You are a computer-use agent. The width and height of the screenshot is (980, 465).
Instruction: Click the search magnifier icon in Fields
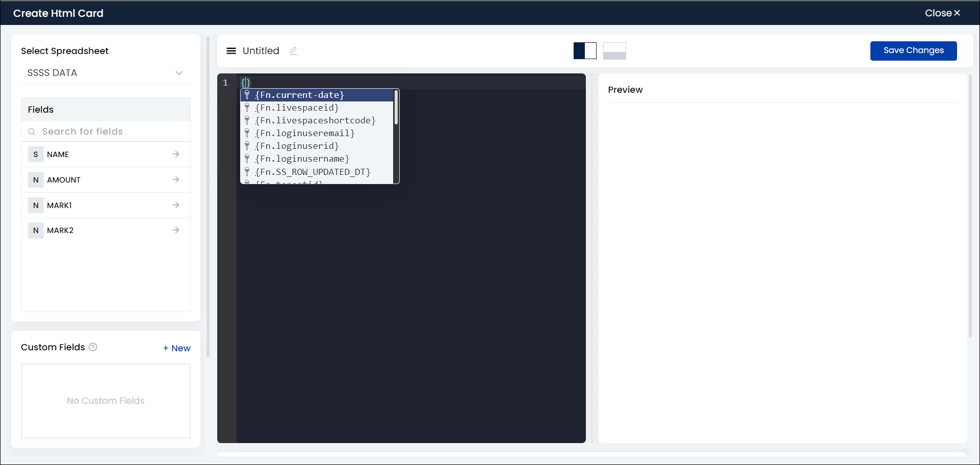pos(32,132)
